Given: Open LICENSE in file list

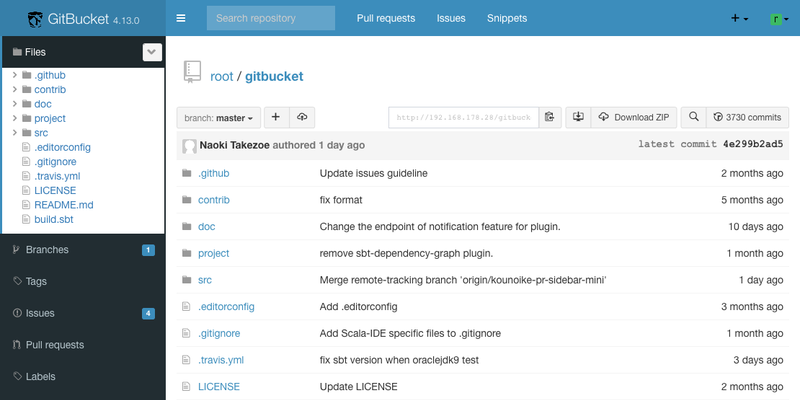Looking at the screenshot, I should click(219, 387).
